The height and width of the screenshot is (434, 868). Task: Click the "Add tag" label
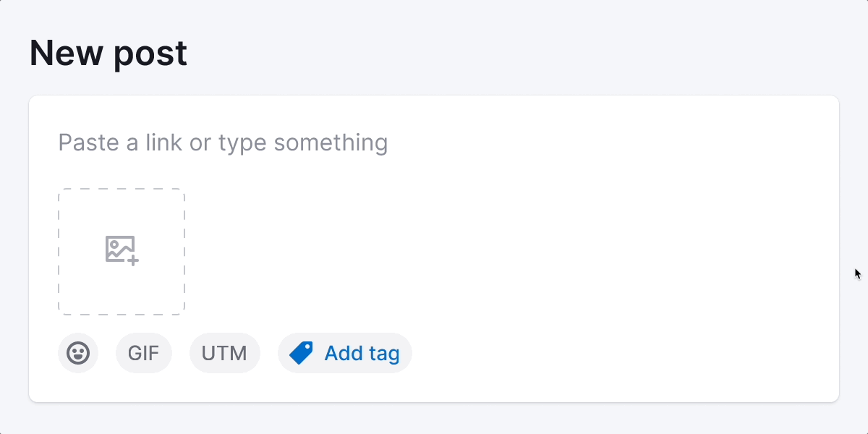click(x=362, y=353)
